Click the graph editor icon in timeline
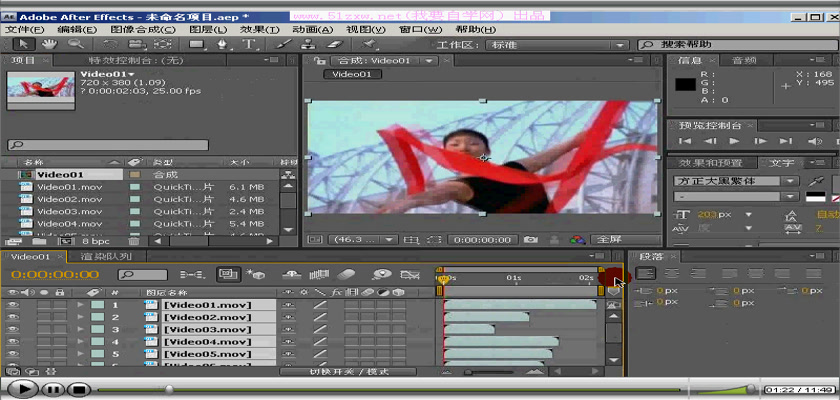Image resolution: width=840 pixels, height=400 pixels. (x=410, y=275)
